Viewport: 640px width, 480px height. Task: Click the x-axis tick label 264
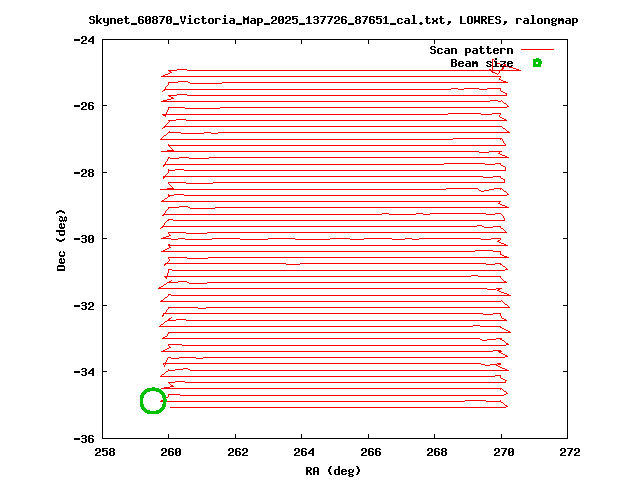[x=304, y=452]
